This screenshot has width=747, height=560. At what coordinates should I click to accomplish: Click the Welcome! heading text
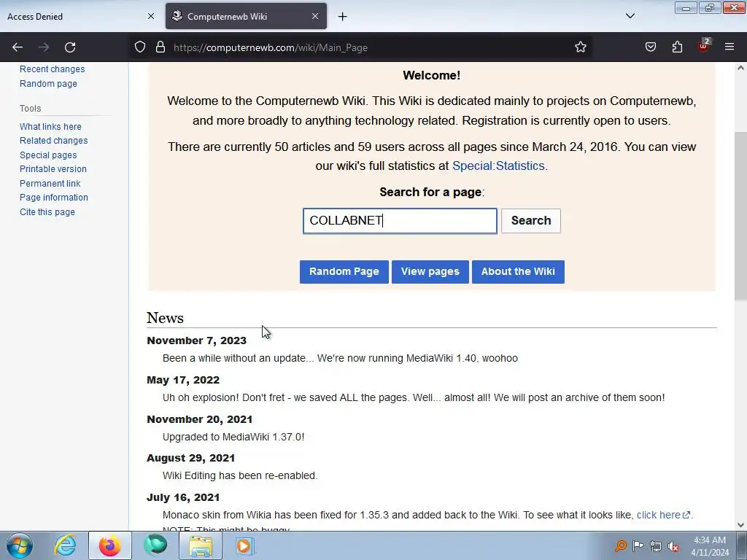[431, 75]
